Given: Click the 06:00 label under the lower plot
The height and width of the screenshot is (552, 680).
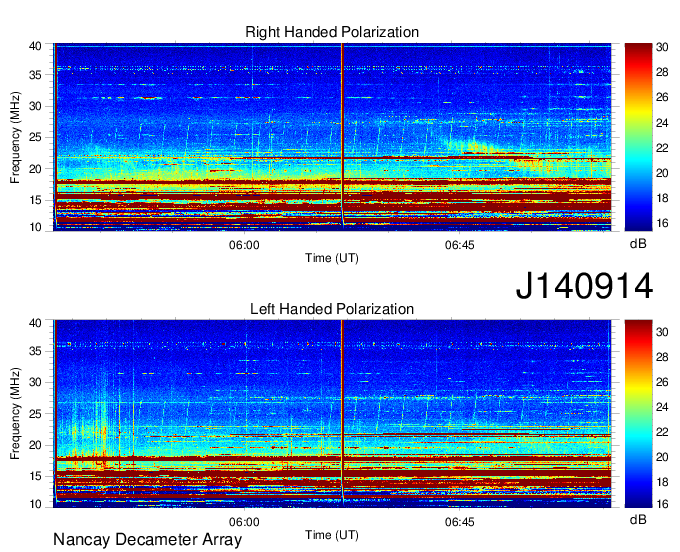Looking at the screenshot, I should click(244, 522).
